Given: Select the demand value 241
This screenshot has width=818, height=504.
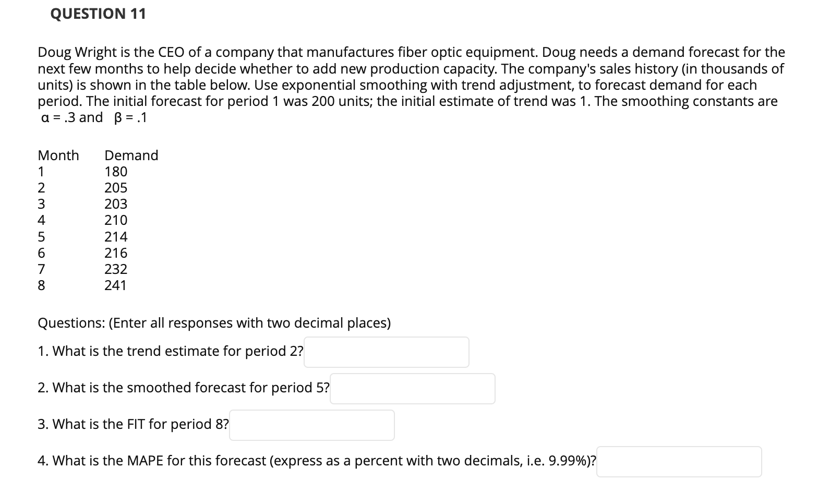Looking at the screenshot, I should point(115,285).
